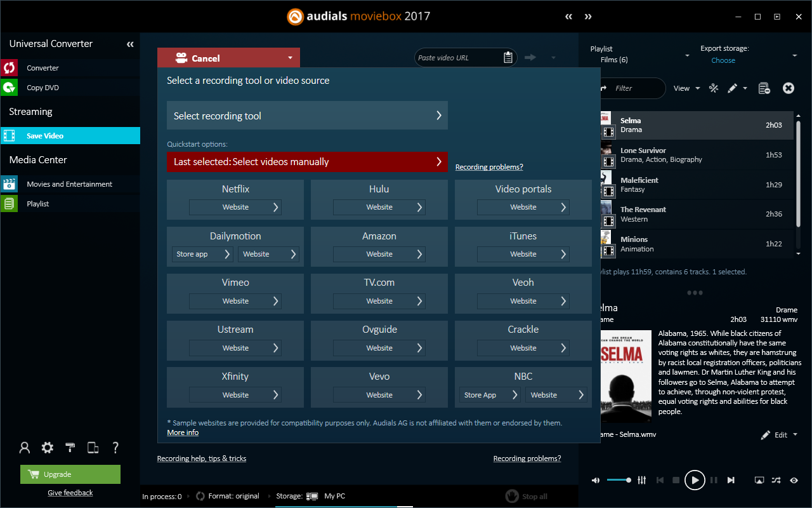Click the paint roller skin icon
Screen dimensions: 812x508
point(70,448)
